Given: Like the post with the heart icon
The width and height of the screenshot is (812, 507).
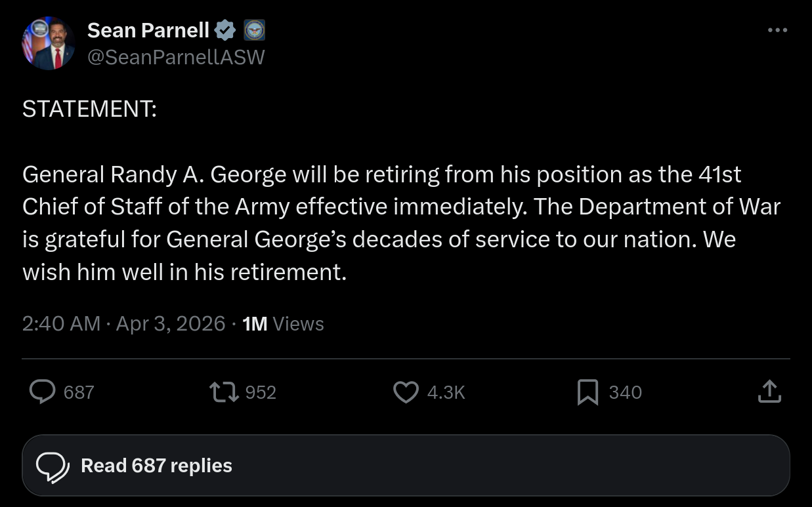Looking at the screenshot, I should [x=406, y=392].
